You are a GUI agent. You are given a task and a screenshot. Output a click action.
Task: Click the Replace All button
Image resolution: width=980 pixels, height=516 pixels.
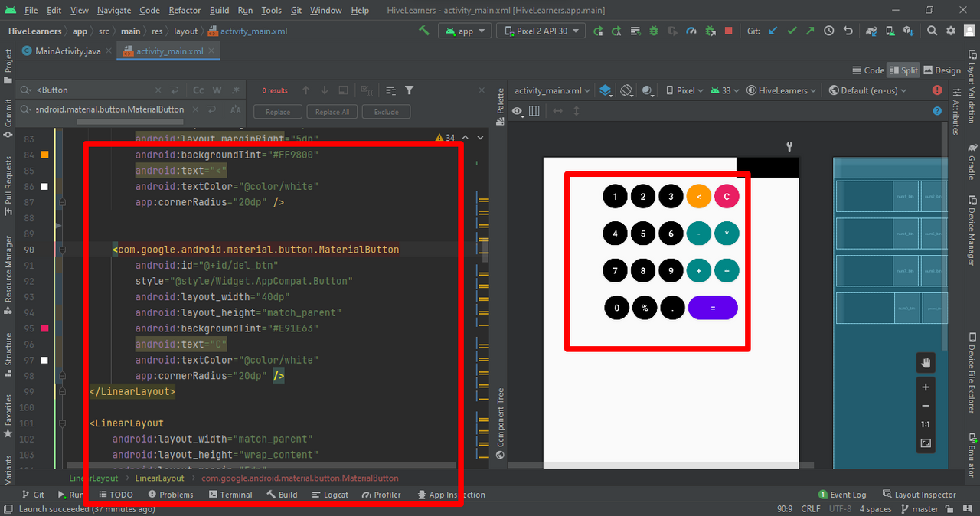pyautogui.click(x=332, y=112)
